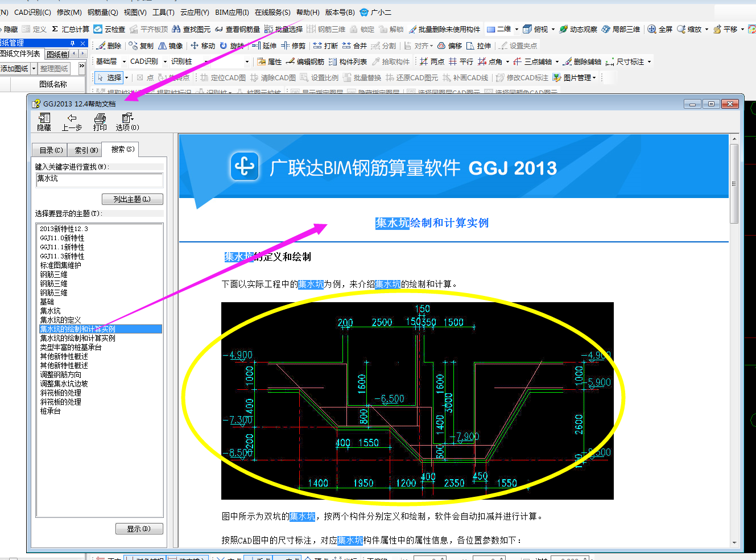This screenshot has width=756, height=560.
Task: Click help content scrollbar down arrow
Action: point(734,542)
